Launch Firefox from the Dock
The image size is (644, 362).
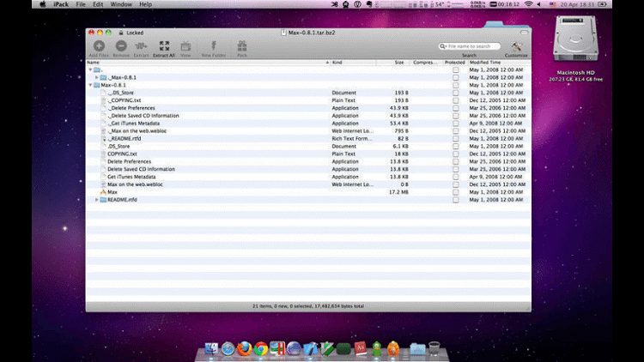coord(244,348)
